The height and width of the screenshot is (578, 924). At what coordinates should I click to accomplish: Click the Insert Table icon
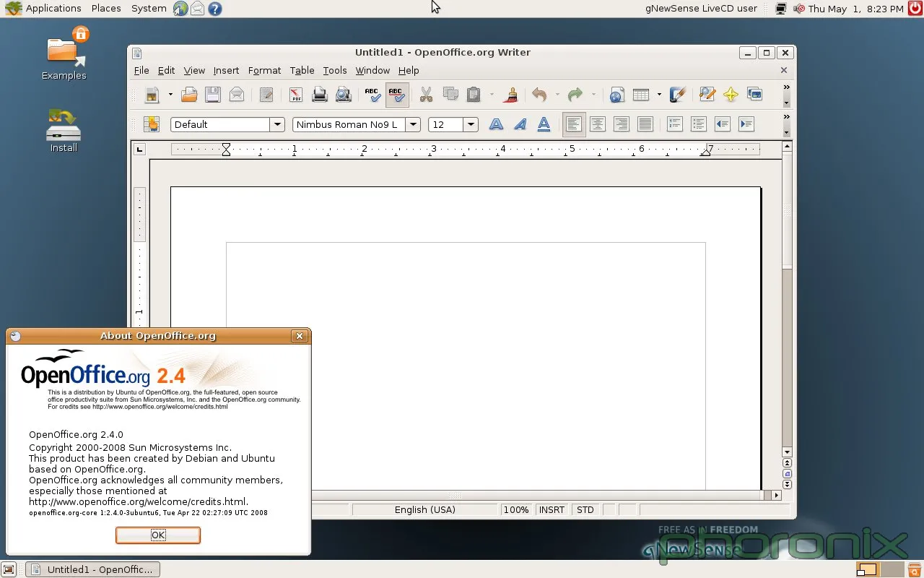[640, 95]
